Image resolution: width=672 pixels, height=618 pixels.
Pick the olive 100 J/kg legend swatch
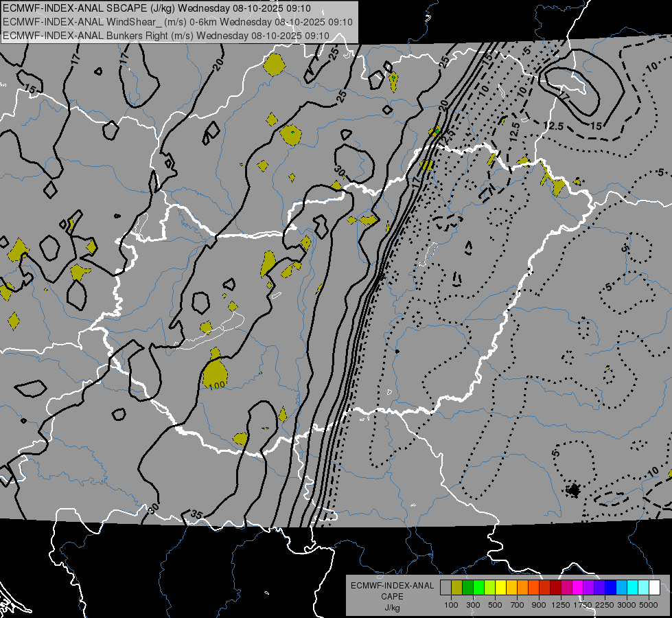pyautogui.click(x=457, y=588)
